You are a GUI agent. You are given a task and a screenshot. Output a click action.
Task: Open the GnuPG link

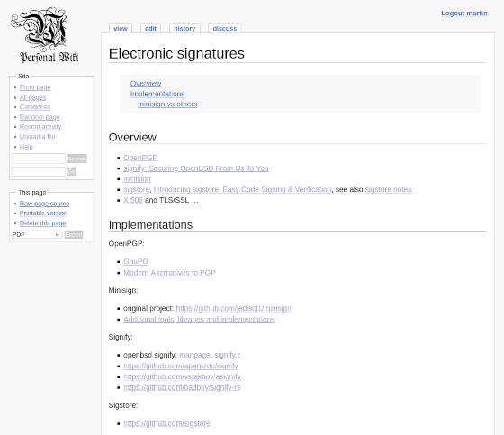click(136, 261)
